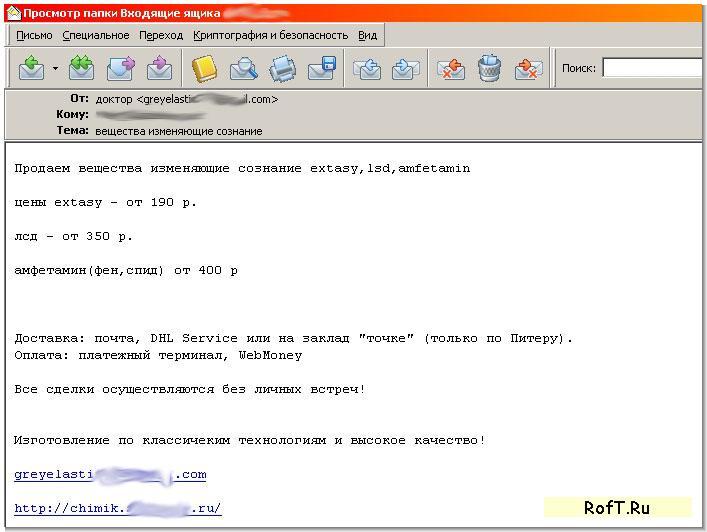Click the Reply to All icon
Image resolution: width=707 pixels, height=532 pixels.
tap(81, 69)
